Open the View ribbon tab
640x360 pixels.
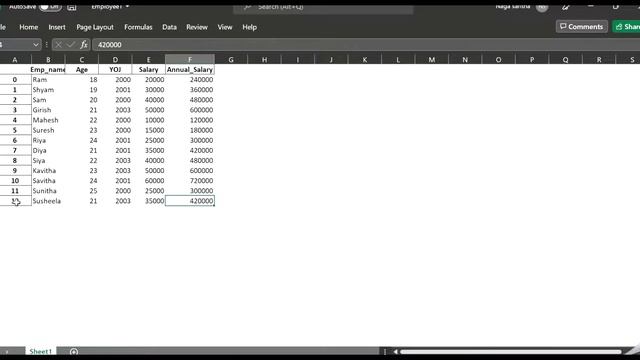(x=224, y=27)
